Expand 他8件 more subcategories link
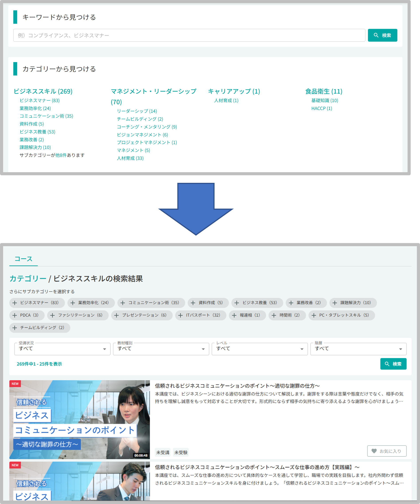 [x=61, y=155]
